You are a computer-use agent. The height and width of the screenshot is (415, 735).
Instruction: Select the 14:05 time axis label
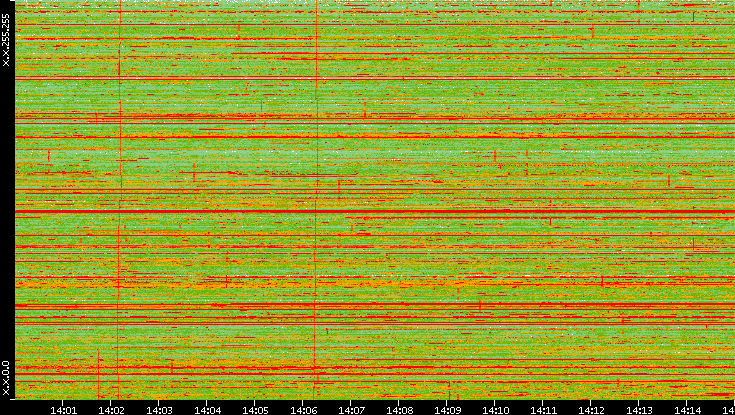point(255,410)
